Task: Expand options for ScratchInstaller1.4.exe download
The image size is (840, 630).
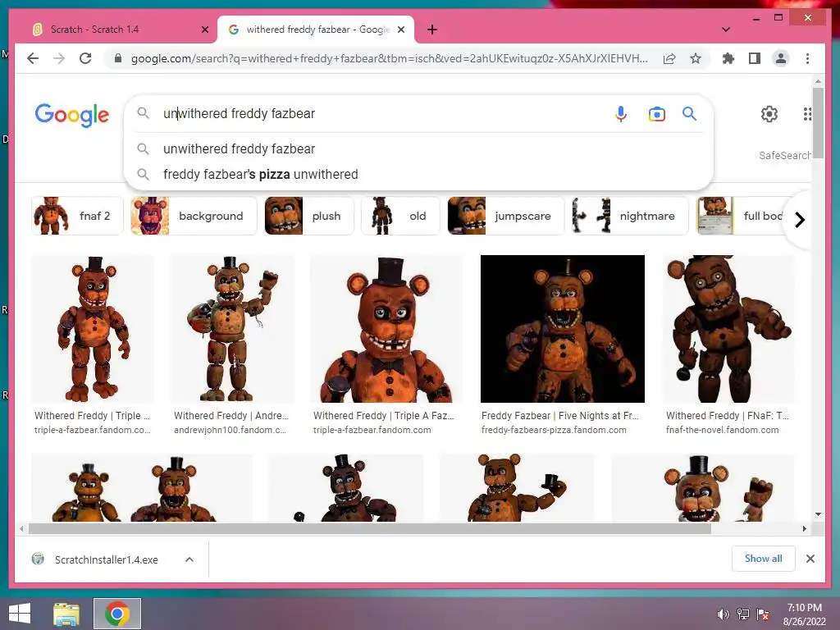Action: tap(189, 559)
